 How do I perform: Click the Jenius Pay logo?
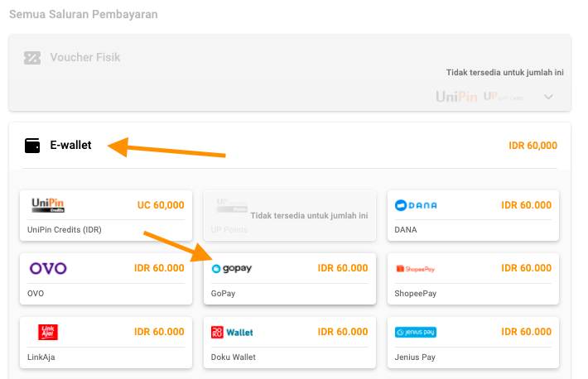coord(416,332)
